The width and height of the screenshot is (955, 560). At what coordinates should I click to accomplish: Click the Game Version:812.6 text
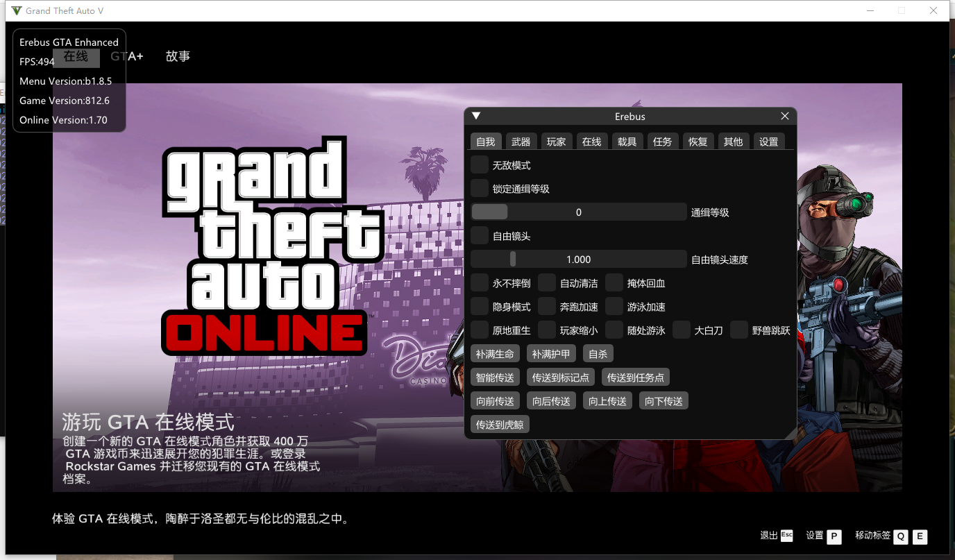point(65,101)
